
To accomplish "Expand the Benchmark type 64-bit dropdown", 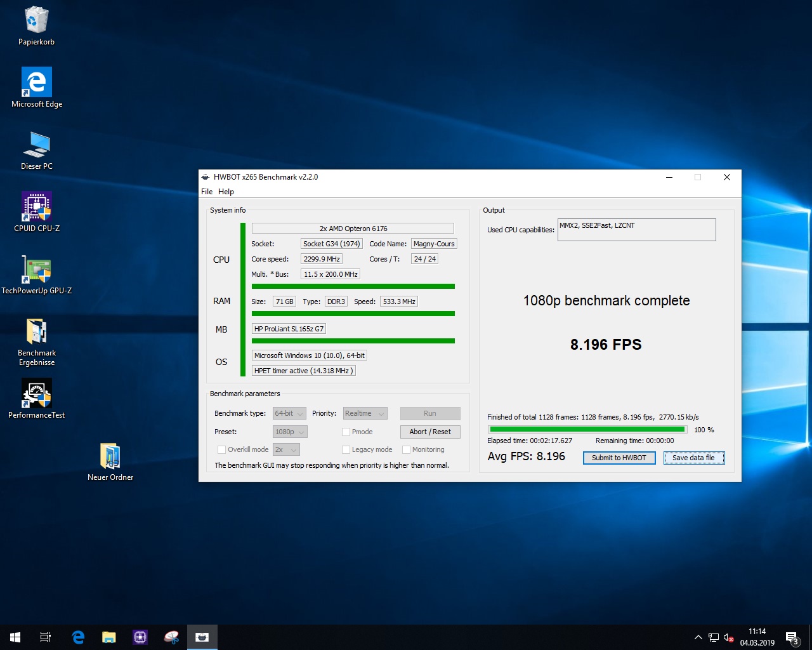I will tap(289, 413).
